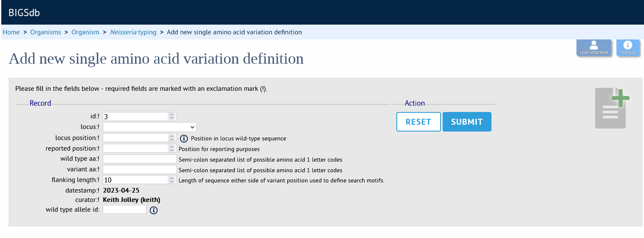Submit the new variation definition
The width and height of the screenshot is (644, 238).
pyautogui.click(x=467, y=122)
